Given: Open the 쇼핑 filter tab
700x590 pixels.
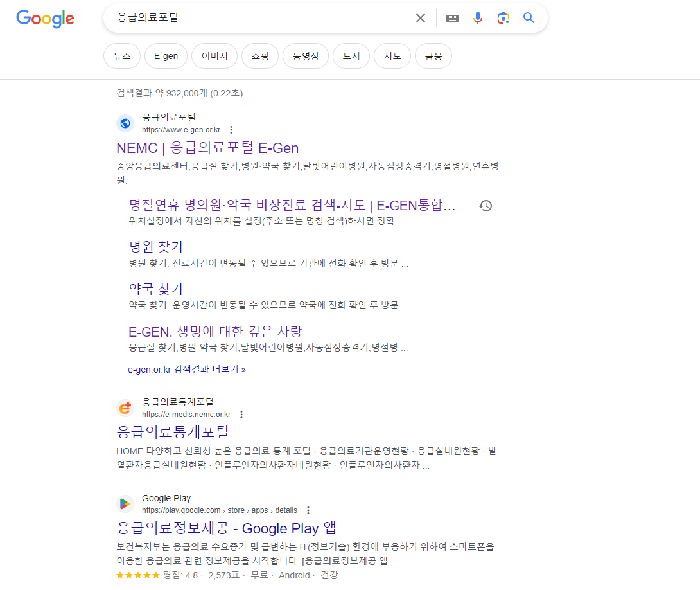Looking at the screenshot, I should coord(260,57).
